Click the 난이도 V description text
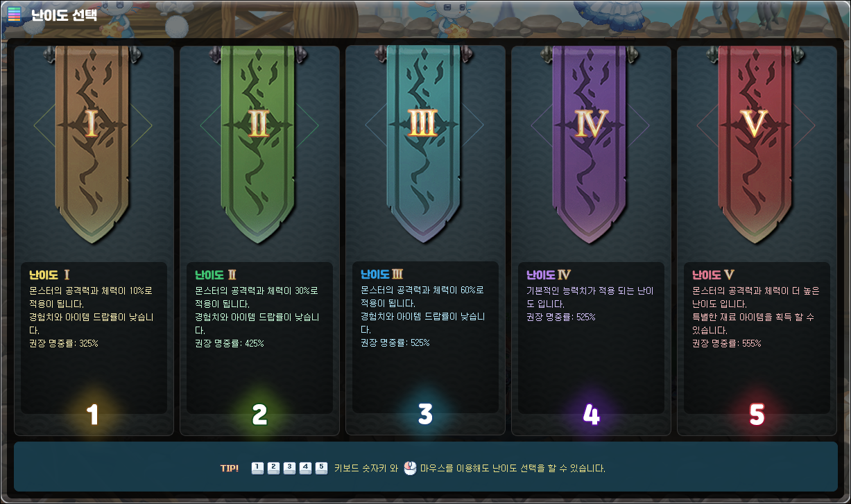The height and width of the screenshot is (504, 851). click(756, 317)
